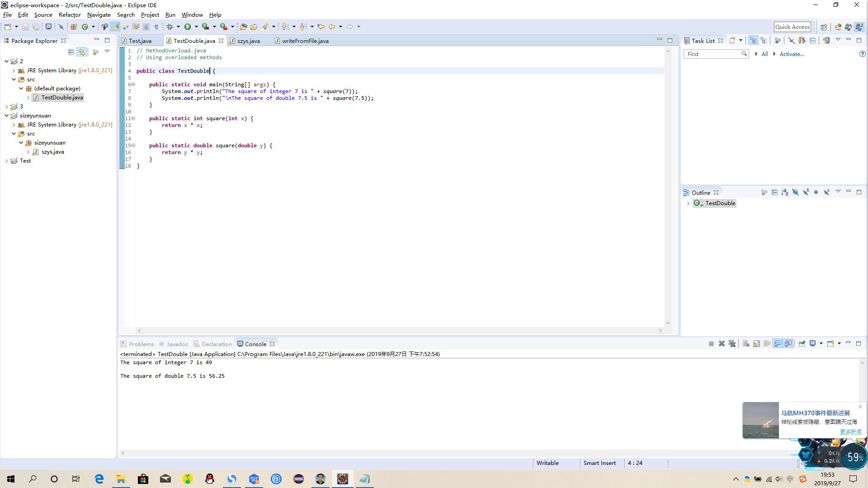This screenshot has height=488, width=868.
Task: Open szys.java tab in editor
Action: point(248,41)
